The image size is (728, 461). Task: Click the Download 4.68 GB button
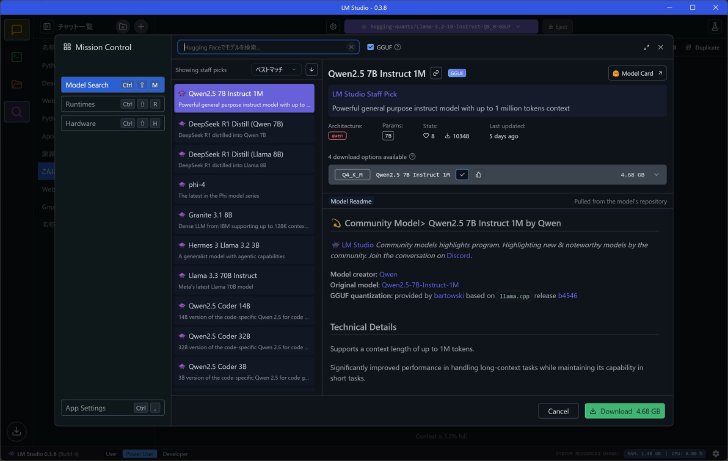tap(624, 411)
